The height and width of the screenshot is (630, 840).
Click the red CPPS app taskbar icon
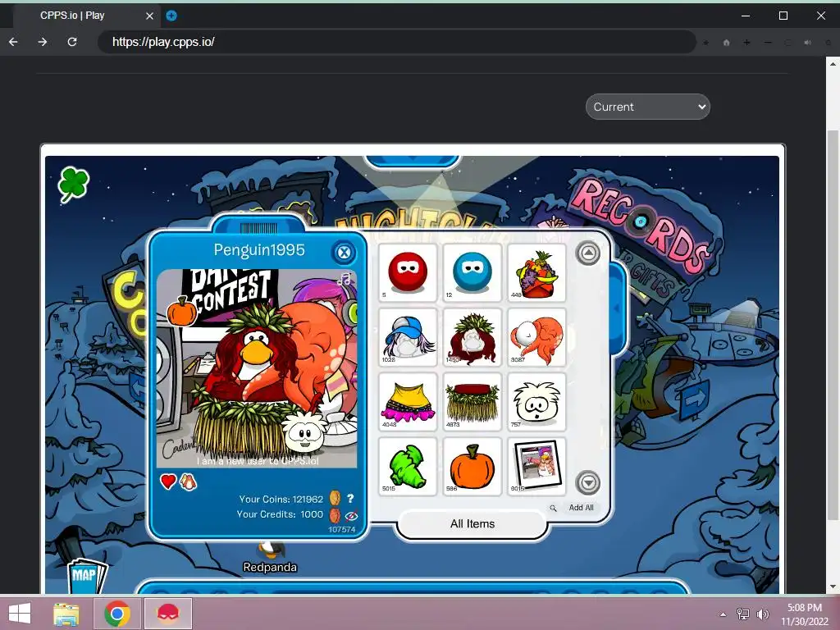click(x=167, y=614)
